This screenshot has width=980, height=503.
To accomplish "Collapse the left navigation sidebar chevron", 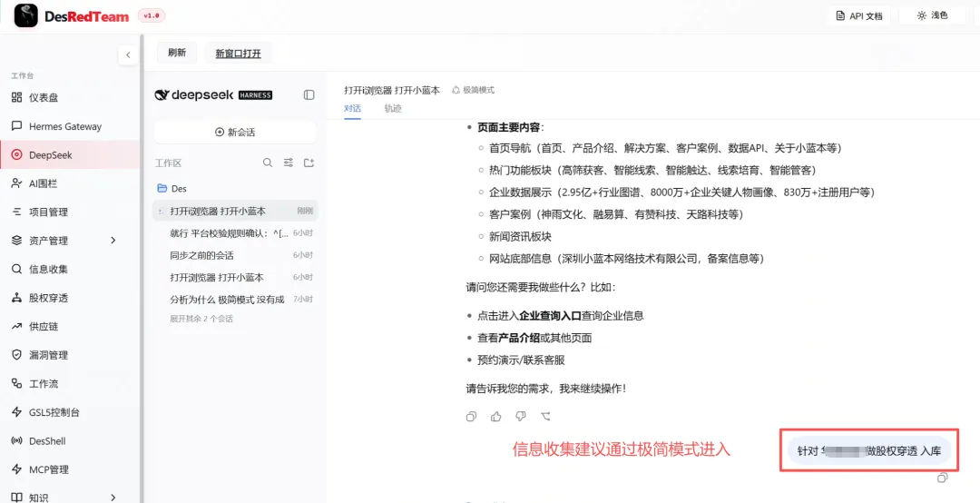I will (128, 55).
